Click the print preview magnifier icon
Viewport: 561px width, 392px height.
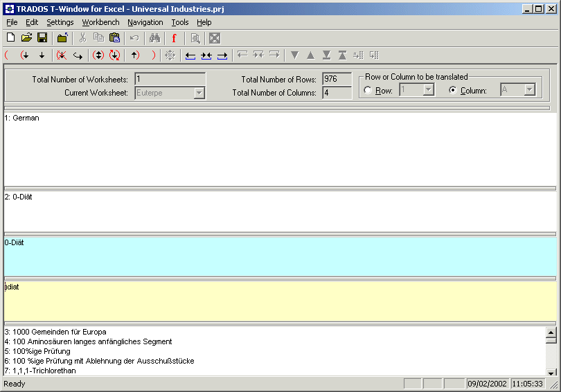(195, 38)
